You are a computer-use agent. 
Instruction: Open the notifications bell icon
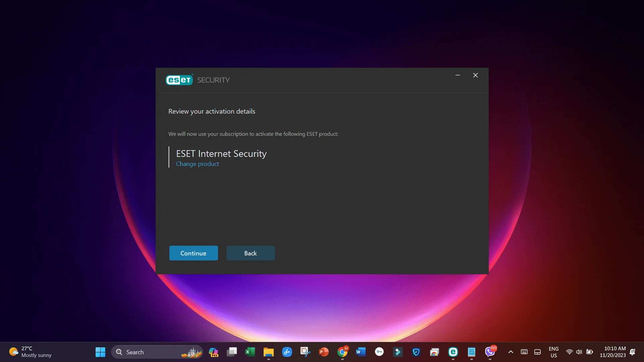633,352
